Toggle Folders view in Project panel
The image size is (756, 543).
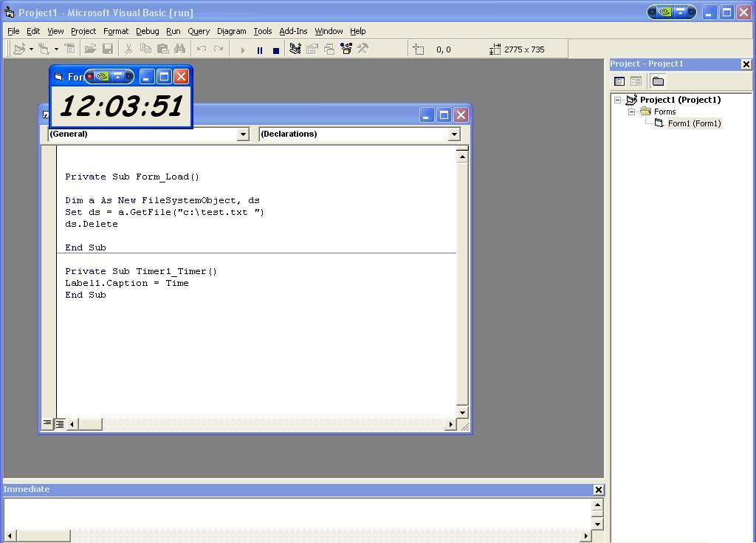658,81
